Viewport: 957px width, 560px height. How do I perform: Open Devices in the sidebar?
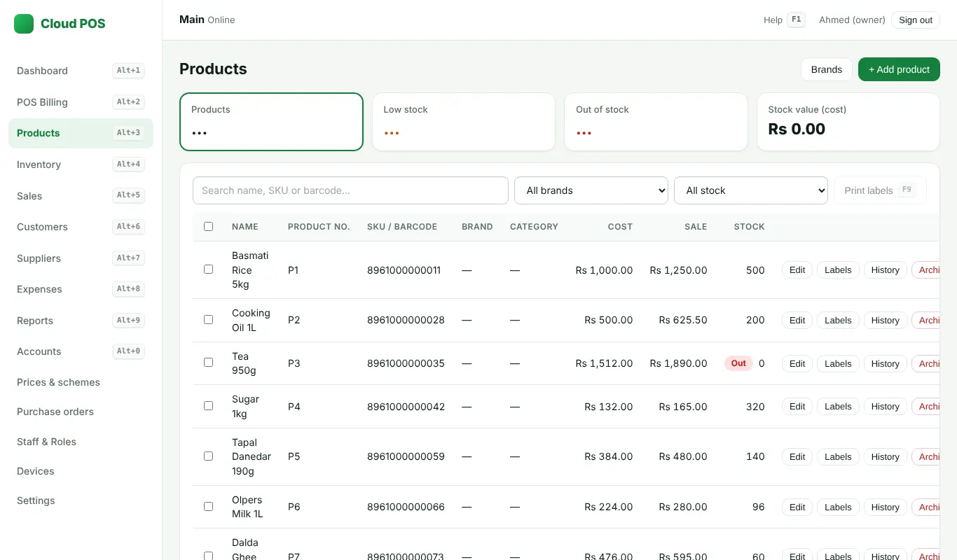tap(81, 471)
